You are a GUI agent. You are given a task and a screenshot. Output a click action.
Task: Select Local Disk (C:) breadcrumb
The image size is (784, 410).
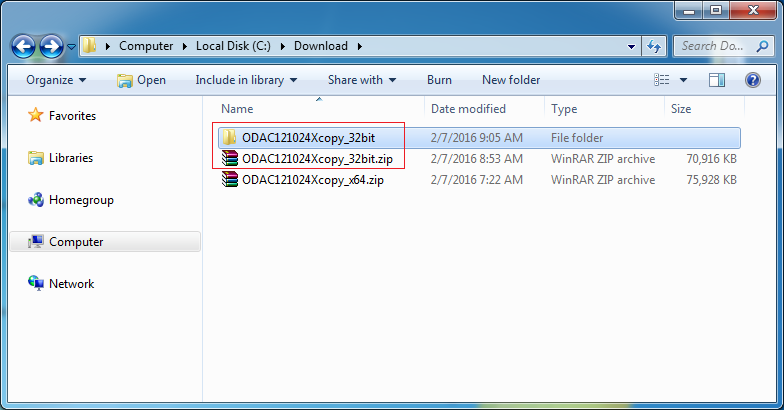233,46
